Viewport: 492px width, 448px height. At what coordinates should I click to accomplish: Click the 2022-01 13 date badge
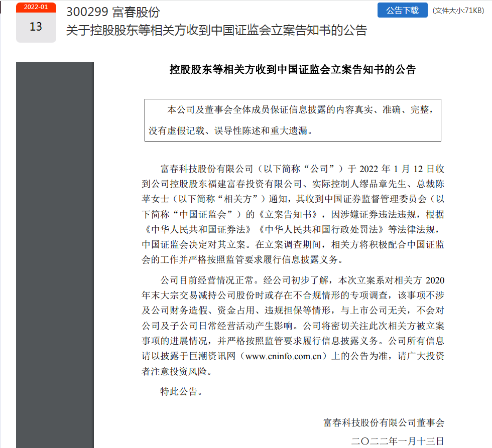(x=36, y=23)
